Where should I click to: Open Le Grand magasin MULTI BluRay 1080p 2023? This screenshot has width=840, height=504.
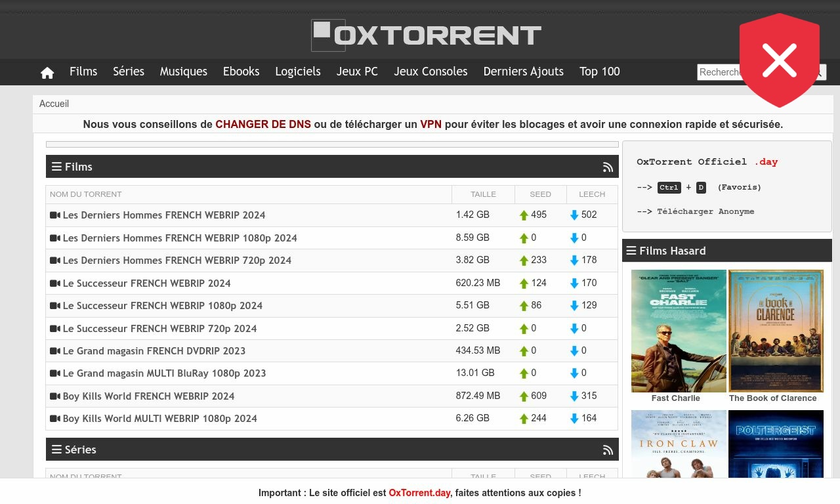[165, 373]
